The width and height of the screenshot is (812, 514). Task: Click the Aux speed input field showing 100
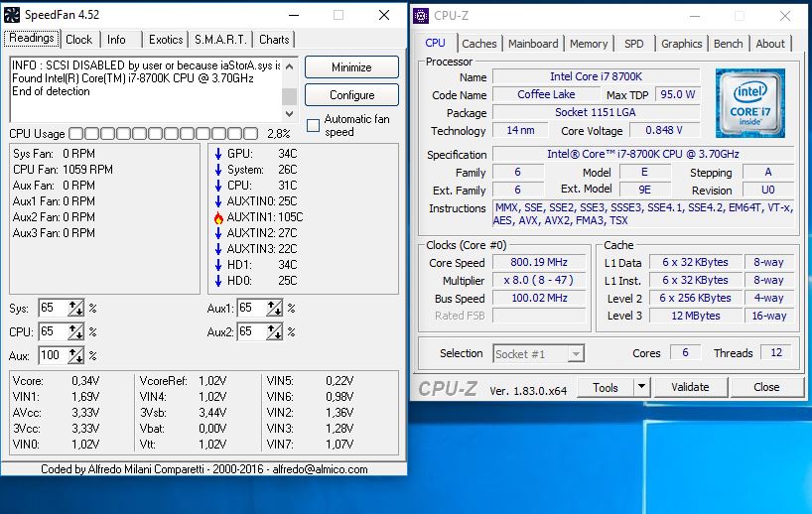point(54,355)
